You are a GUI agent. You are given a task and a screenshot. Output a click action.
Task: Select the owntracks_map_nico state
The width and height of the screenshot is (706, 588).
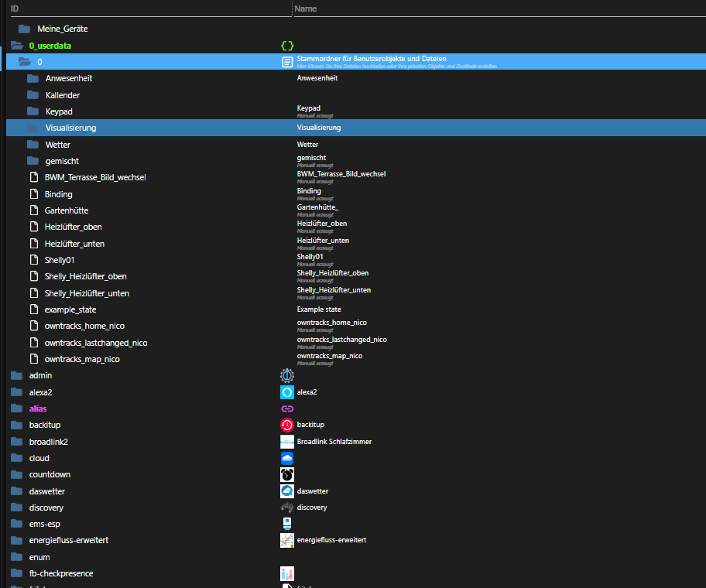click(x=82, y=359)
